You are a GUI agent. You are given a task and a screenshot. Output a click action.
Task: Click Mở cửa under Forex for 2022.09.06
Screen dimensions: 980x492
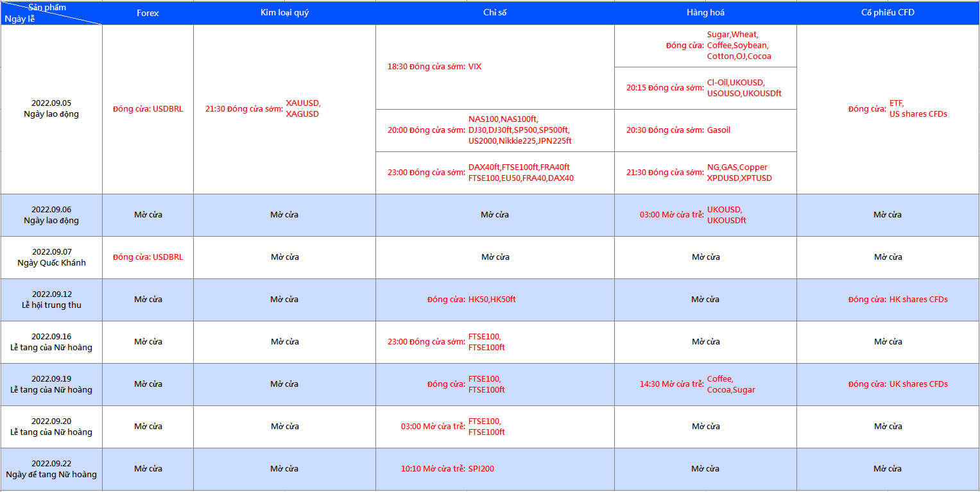click(x=148, y=215)
